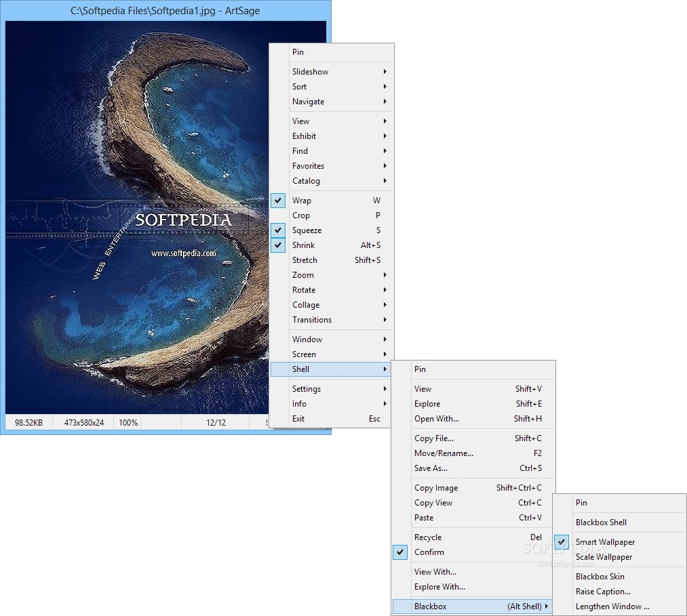Toggle Smart Wallpaper in Blackbox submenu
The width and height of the screenshot is (687, 616).
pyautogui.click(x=619, y=542)
